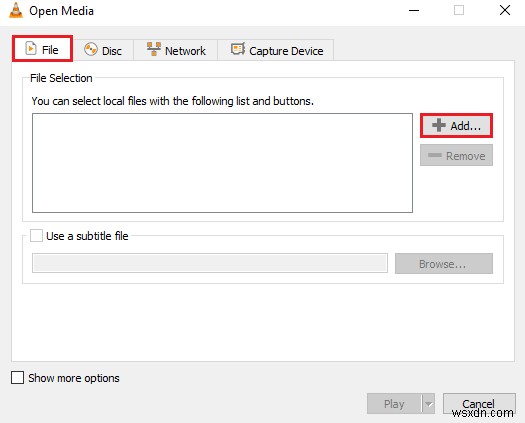Image resolution: width=525 pixels, height=423 pixels.
Task: Click the disabled Remove button
Action: 456,155
